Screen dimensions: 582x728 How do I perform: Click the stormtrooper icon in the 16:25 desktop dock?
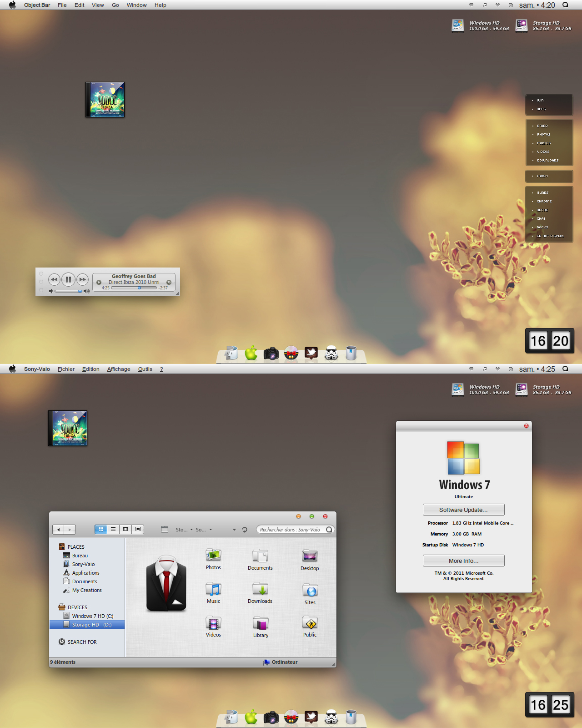[331, 717]
